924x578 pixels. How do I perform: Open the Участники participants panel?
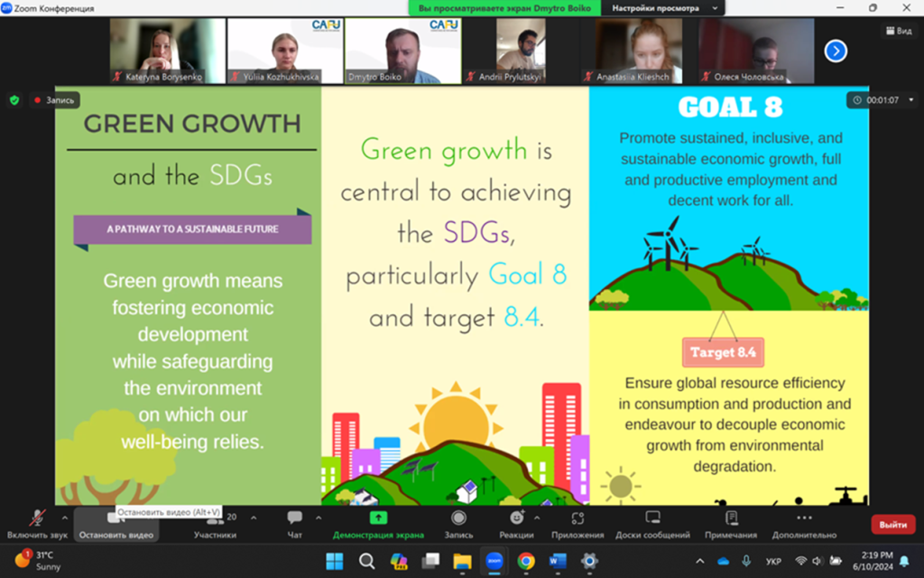pos(215,524)
